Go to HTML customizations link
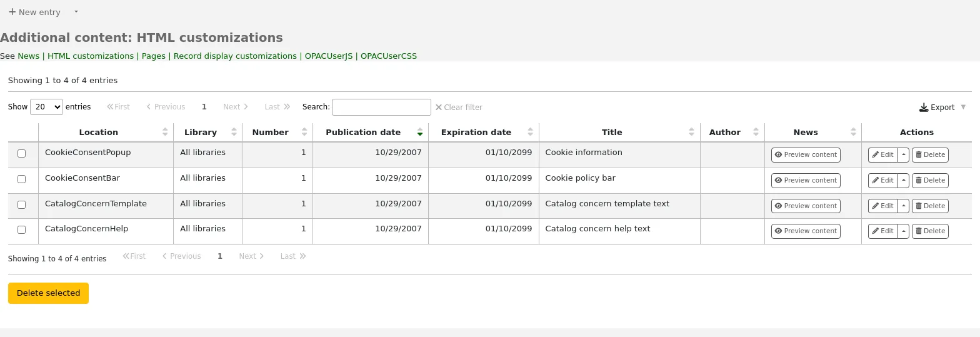 tap(91, 56)
